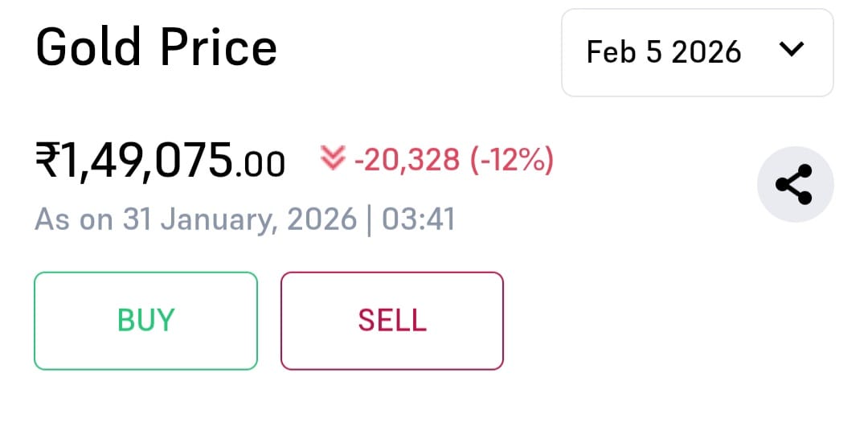Click the red double-down arrow indicator

coord(331,159)
